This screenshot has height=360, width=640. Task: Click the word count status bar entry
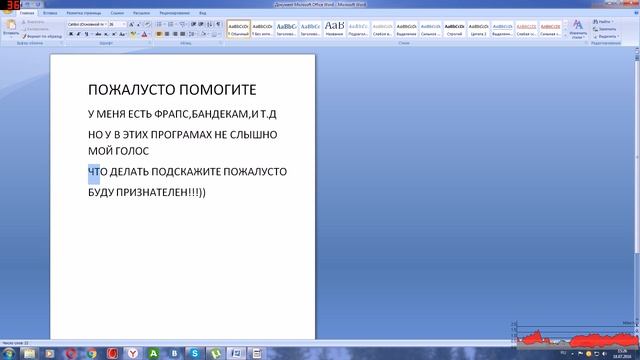[x=15, y=343]
